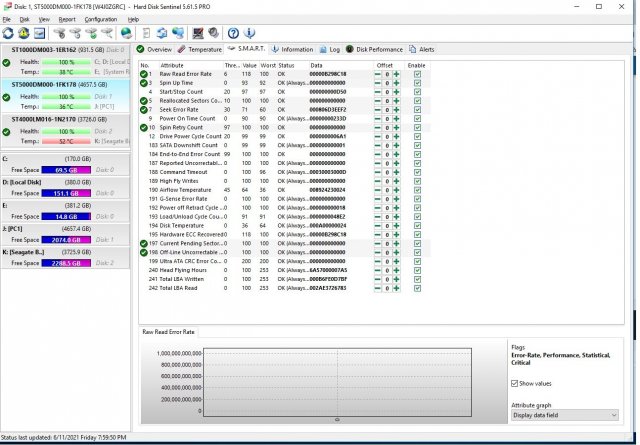This screenshot has height=445, width=640.
Task: Switch to the Temperature tab
Action: [x=201, y=48]
